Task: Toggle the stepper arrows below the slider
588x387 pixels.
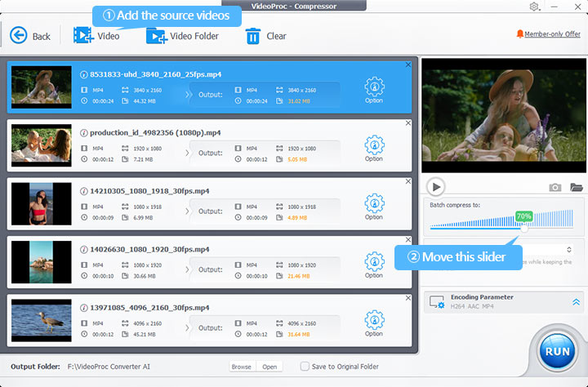Action: point(569,249)
